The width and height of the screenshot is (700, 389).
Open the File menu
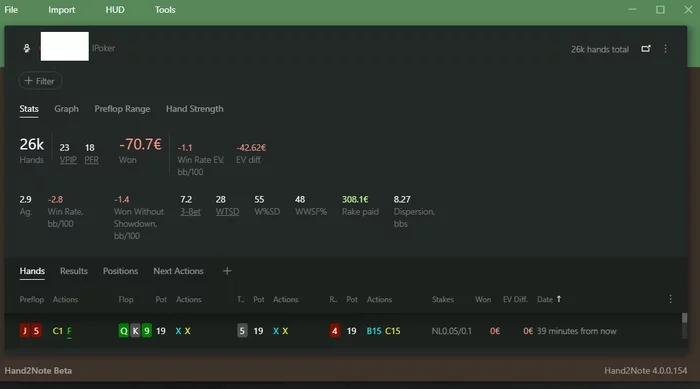pos(11,10)
